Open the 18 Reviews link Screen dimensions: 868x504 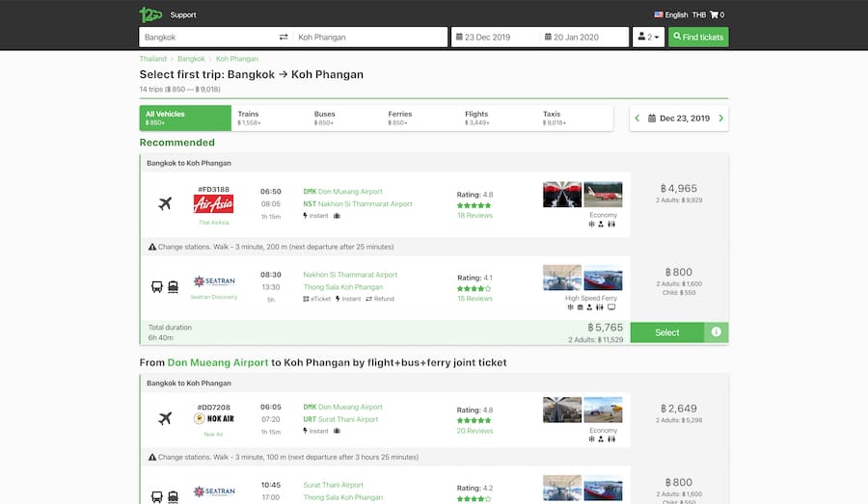pos(475,216)
